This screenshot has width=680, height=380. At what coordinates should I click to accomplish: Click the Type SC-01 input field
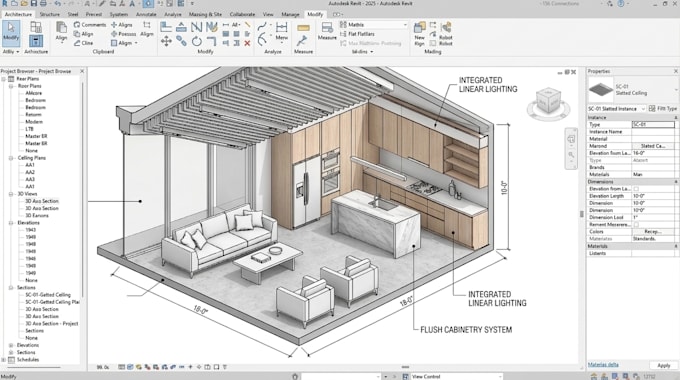pos(653,124)
